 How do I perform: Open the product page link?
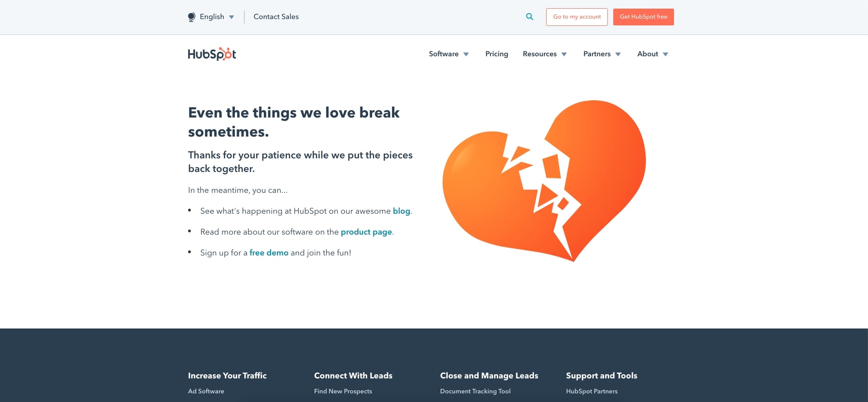coord(366,232)
